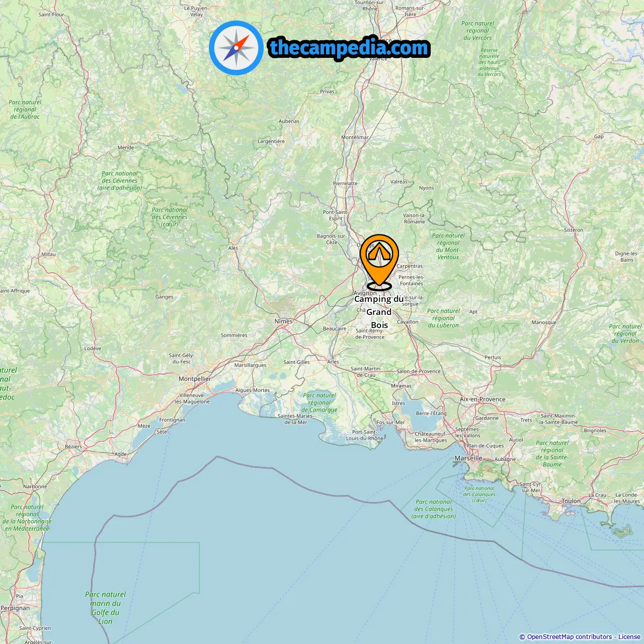Click the Parc naturel marin du Golfe du Lion label
644x644 pixels.
pos(105,608)
